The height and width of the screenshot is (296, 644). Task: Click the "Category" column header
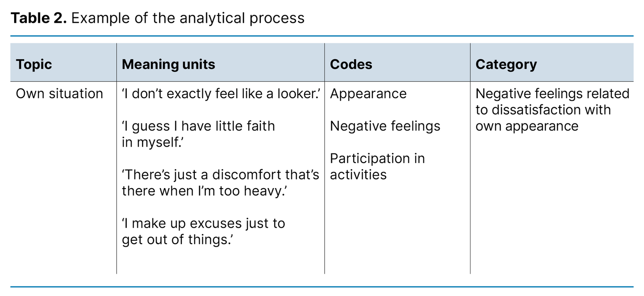[506, 64]
